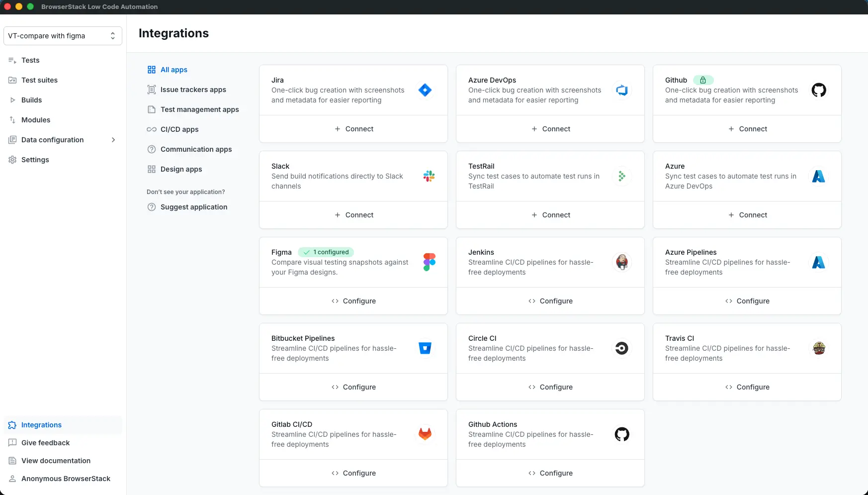Open Modules section
This screenshot has width=868, height=495.
[36, 120]
